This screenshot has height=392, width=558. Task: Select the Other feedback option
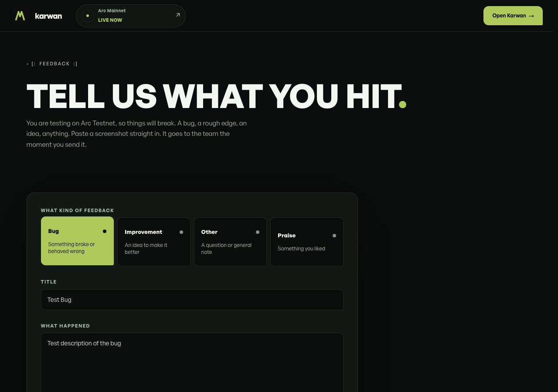[230, 242]
